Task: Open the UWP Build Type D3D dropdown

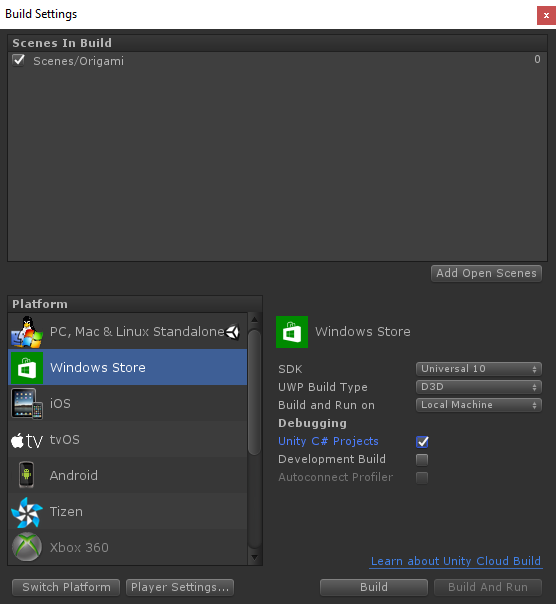Action: [x=479, y=387]
